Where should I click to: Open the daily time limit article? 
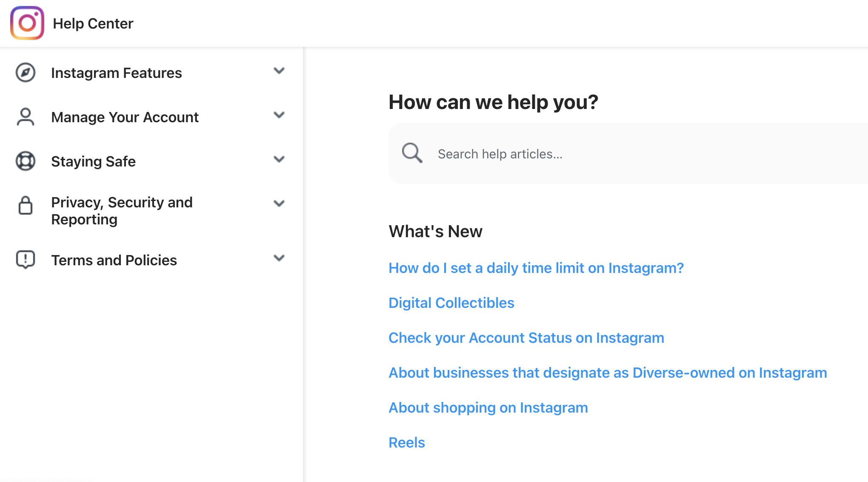click(536, 268)
